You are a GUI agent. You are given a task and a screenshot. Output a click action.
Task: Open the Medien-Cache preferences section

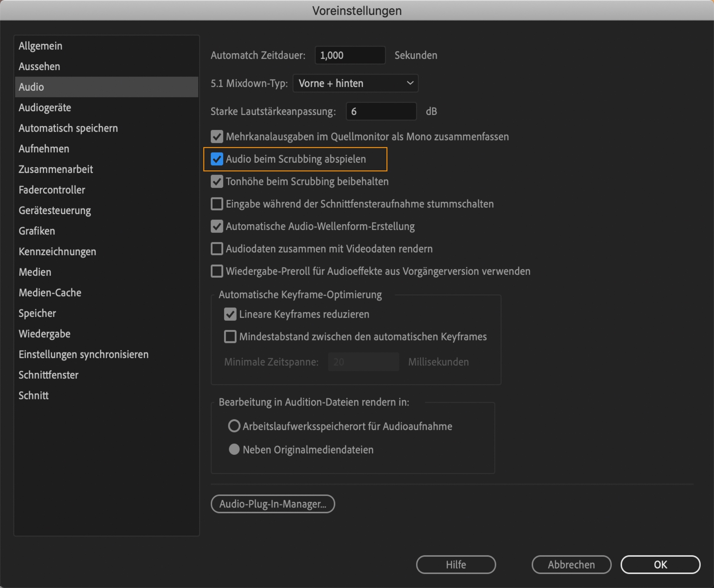(x=50, y=293)
